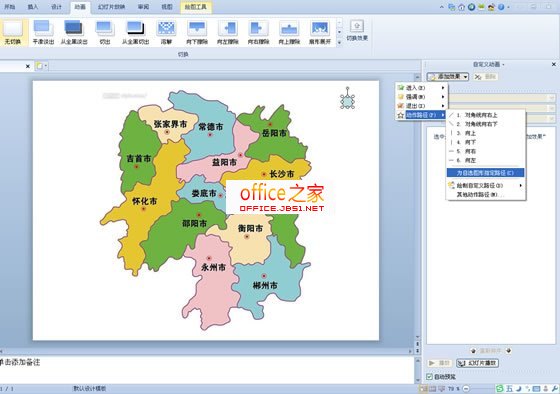The image size is (560, 394).
Task: Select the 向右擦除 wipe-right transition icon
Action: [x=258, y=32]
